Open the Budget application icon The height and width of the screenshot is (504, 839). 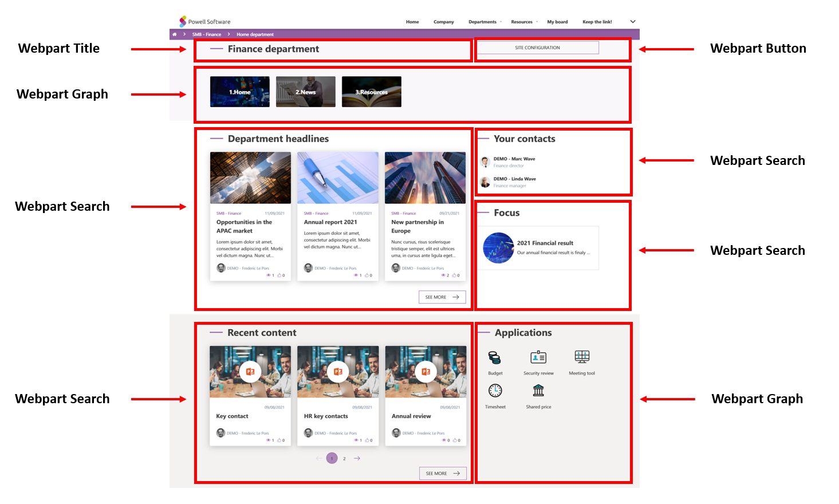click(494, 359)
